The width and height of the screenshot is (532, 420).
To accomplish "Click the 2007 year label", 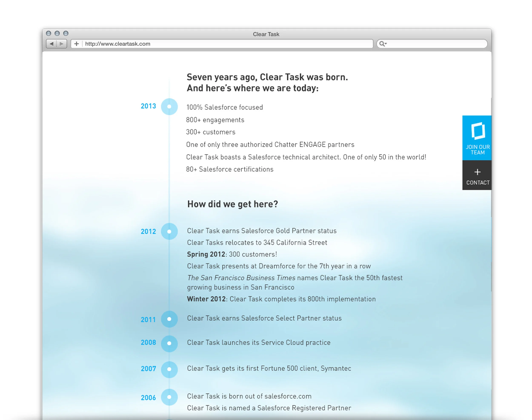I will (148, 369).
